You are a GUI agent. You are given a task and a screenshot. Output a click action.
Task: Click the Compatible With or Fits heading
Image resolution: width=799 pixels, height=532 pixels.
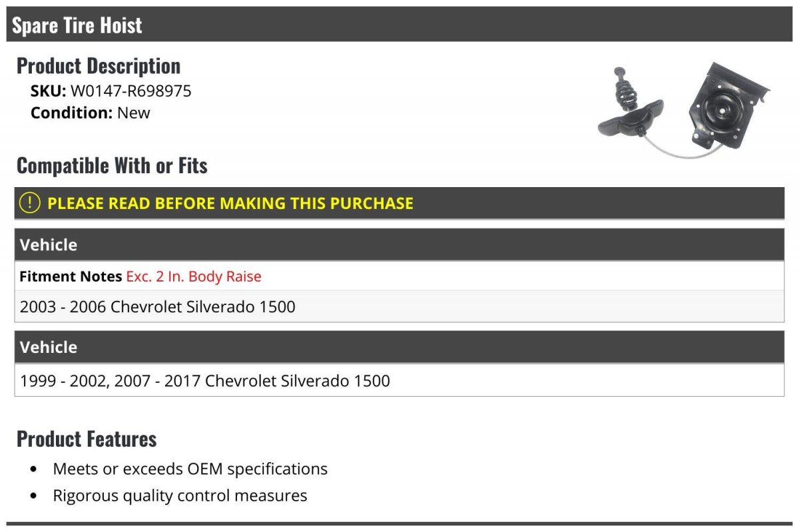click(x=112, y=165)
